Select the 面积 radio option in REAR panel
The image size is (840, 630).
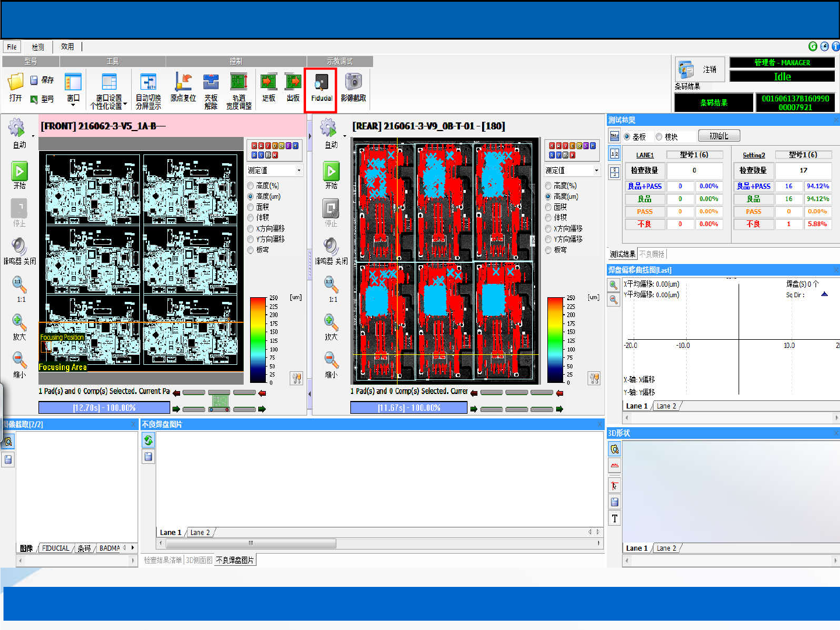click(549, 207)
